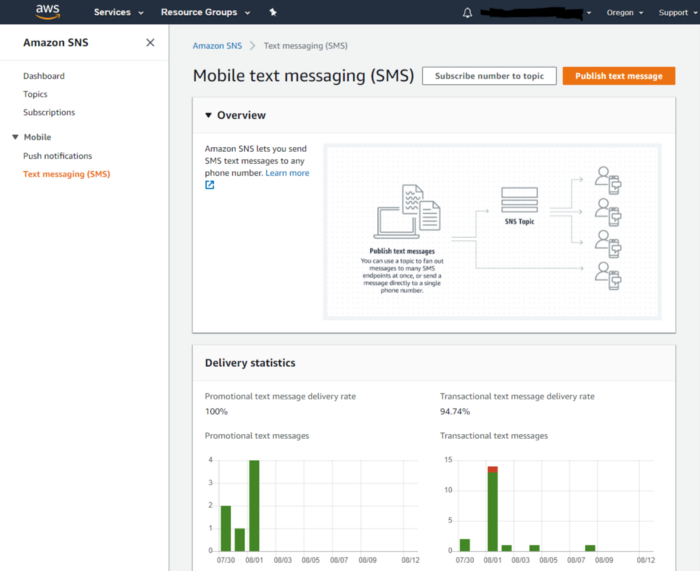This screenshot has width=700, height=571.
Task: Click the external link icon
Action: click(209, 185)
